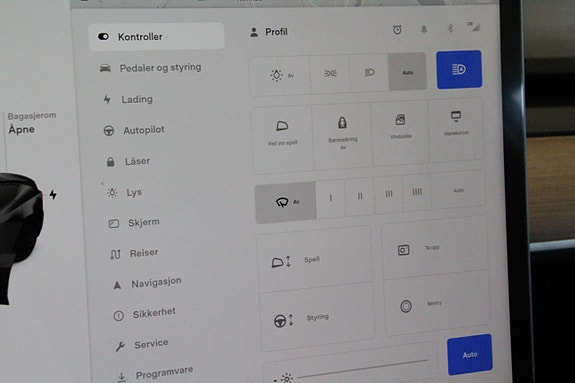Screen dimensions: 575x383
Task: Tap the LTE signal strength icon
Action: [x=473, y=26]
